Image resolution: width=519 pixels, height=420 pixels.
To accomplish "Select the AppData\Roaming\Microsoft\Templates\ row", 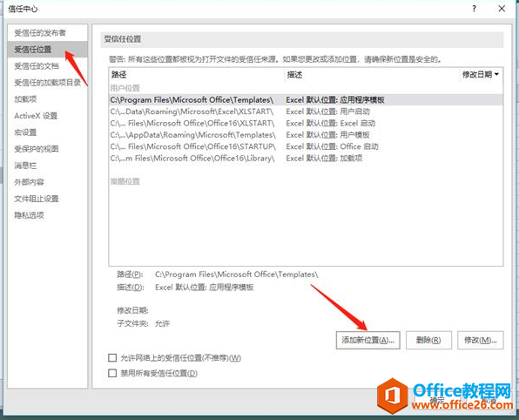I will [306, 135].
